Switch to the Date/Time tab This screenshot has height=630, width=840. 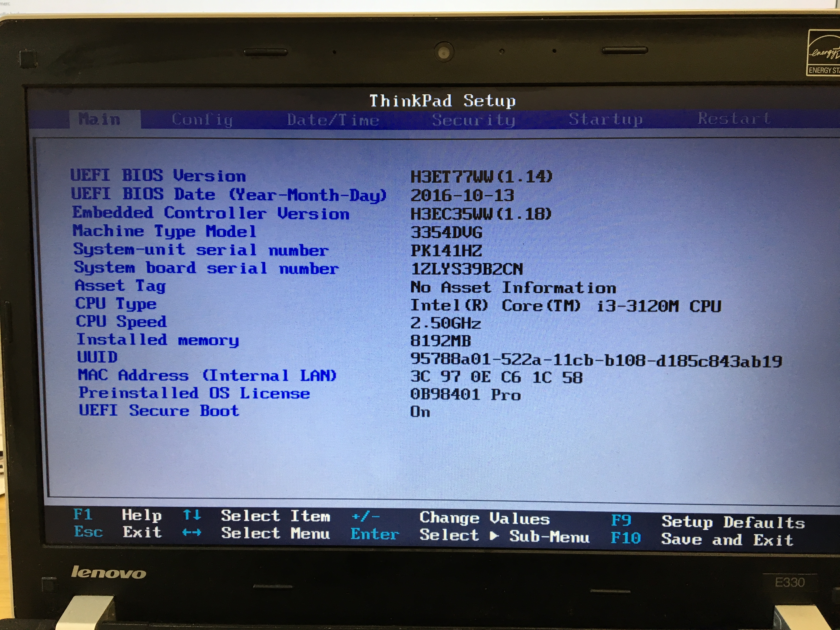pos(333,120)
